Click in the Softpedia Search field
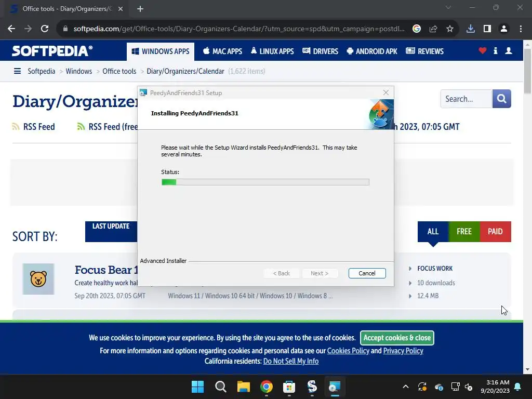Screen dimensions: 532x399 465,99
